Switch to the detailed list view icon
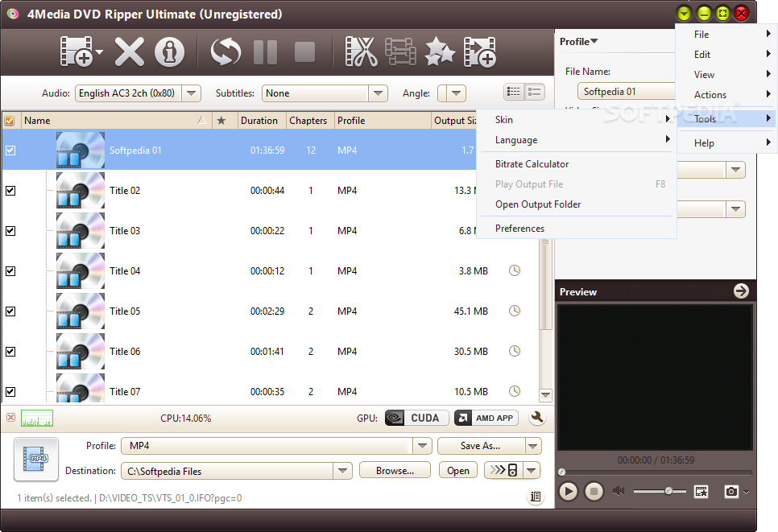 click(514, 92)
